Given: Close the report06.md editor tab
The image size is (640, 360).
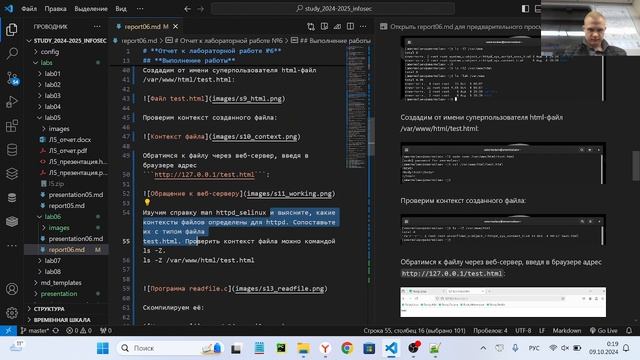Looking at the screenshot, I should (176, 27).
